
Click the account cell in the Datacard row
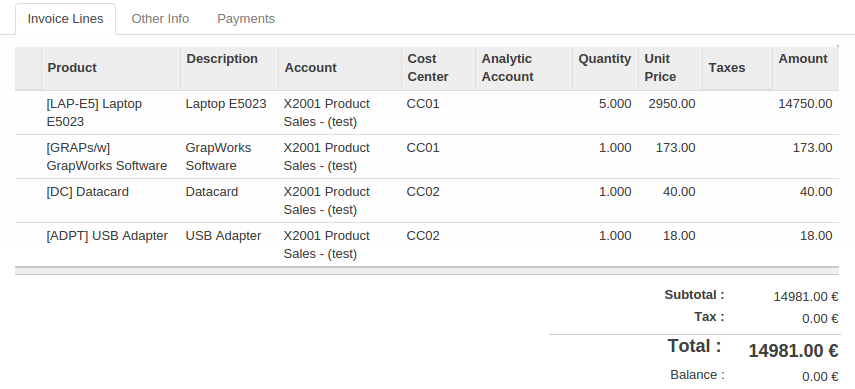click(340, 201)
